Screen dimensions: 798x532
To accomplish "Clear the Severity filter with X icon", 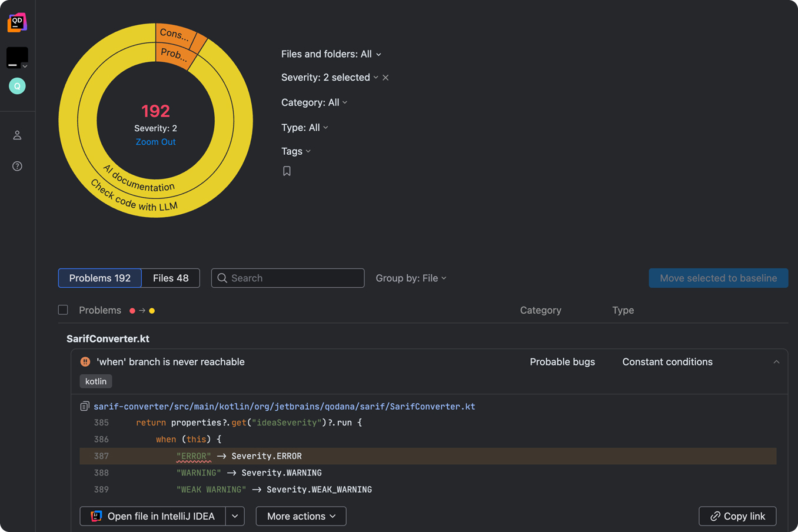I will tap(385, 78).
